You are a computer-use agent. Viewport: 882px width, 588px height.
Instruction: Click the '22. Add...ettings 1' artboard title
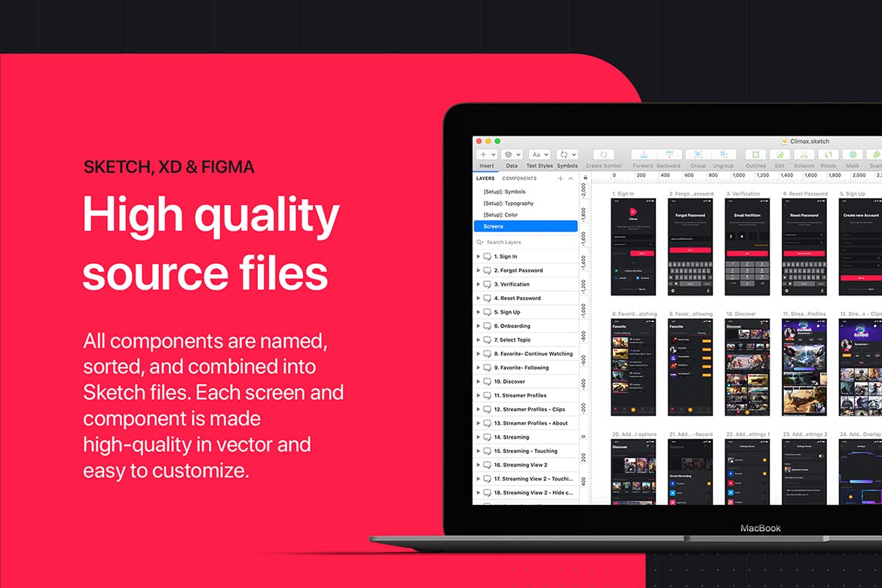point(748,434)
